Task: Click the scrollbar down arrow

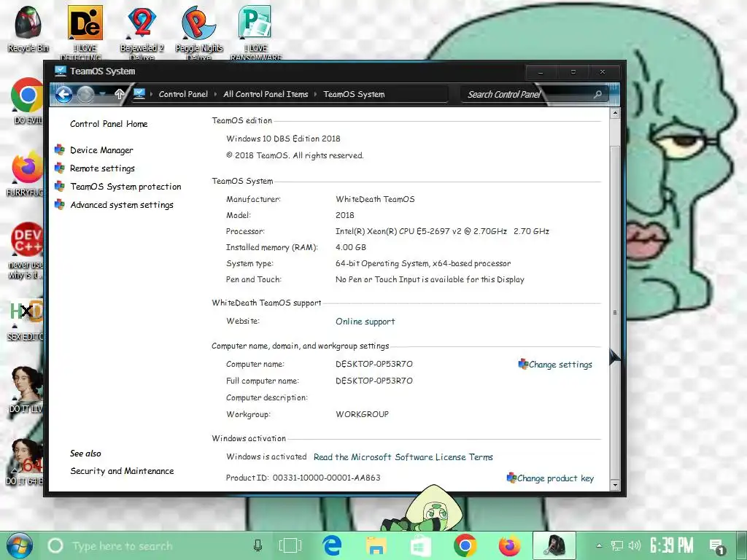Action: 615,485
